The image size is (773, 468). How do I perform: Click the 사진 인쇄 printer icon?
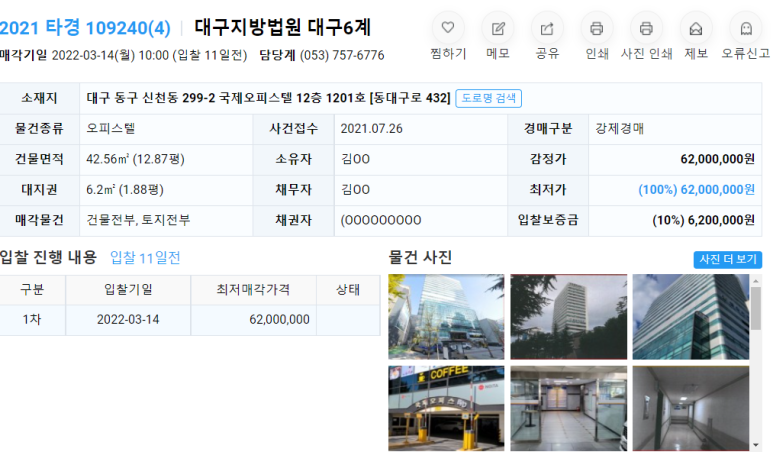tap(646, 28)
